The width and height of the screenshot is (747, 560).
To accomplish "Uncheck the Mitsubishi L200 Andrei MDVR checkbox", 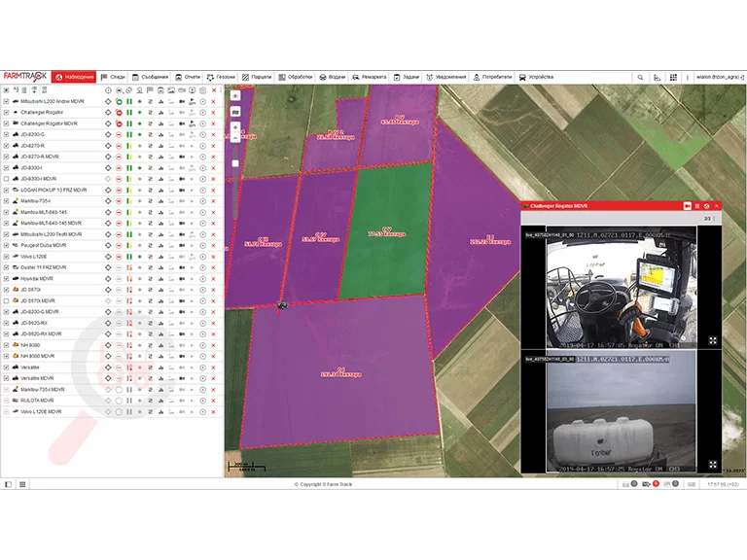I will click(6, 101).
